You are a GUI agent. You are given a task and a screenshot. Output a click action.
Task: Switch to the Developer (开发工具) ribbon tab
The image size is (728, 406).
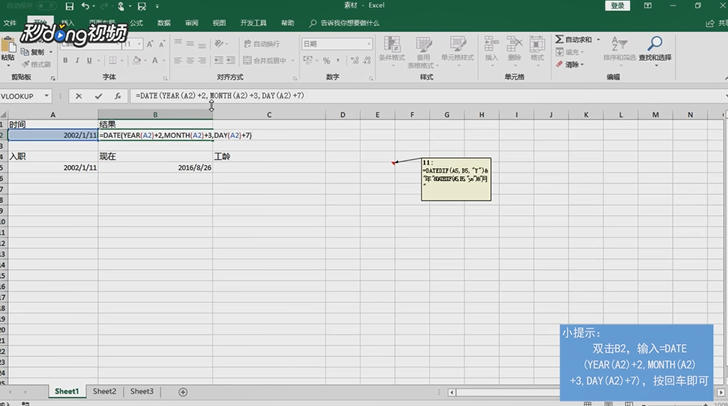pos(254,23)
